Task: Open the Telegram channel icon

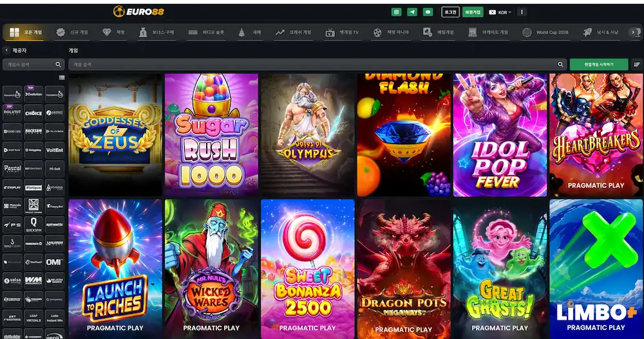Action: pos(412,12)
